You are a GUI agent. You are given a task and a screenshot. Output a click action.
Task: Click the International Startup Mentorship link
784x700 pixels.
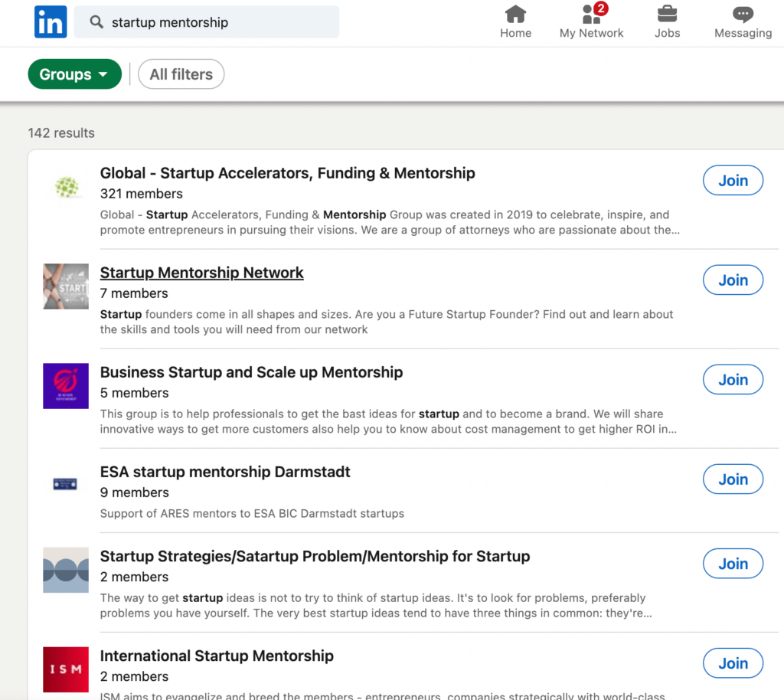pyautogui.click(x=217, y=656)
